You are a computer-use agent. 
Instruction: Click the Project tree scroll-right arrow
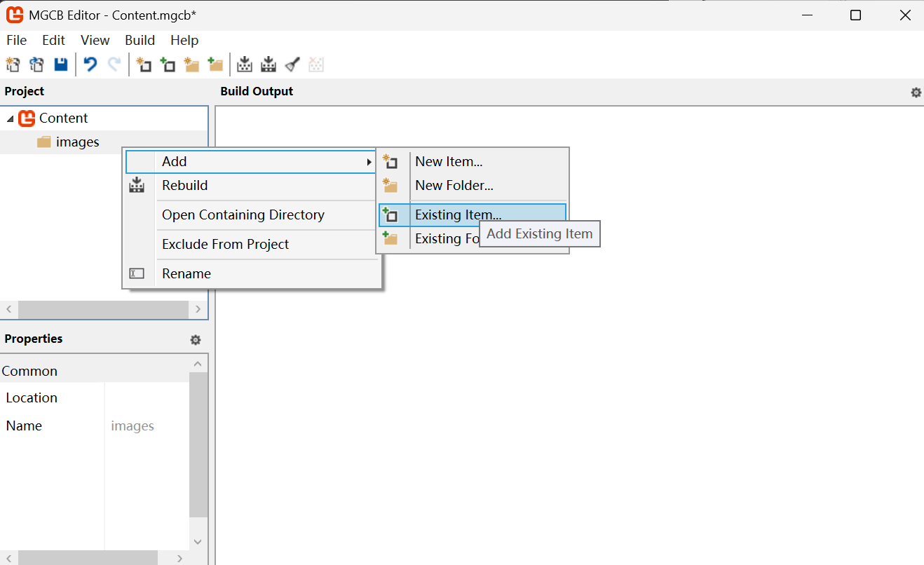[x=198, y=309]
